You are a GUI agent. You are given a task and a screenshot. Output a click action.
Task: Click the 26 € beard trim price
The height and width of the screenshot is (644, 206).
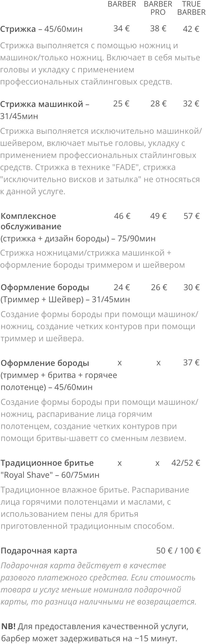159,287
